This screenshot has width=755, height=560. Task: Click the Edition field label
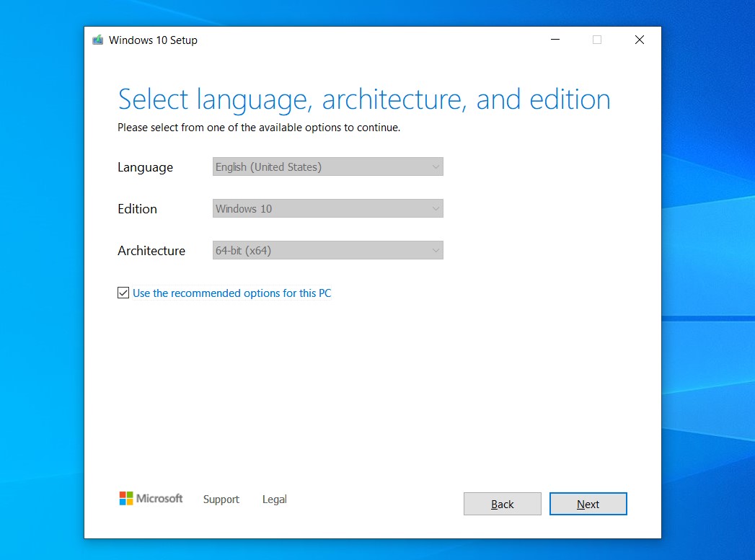(137, 209)
